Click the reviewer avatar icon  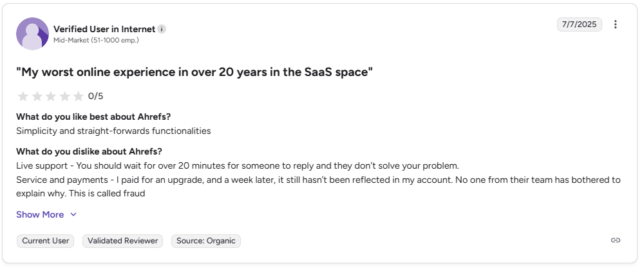[32, 33]
